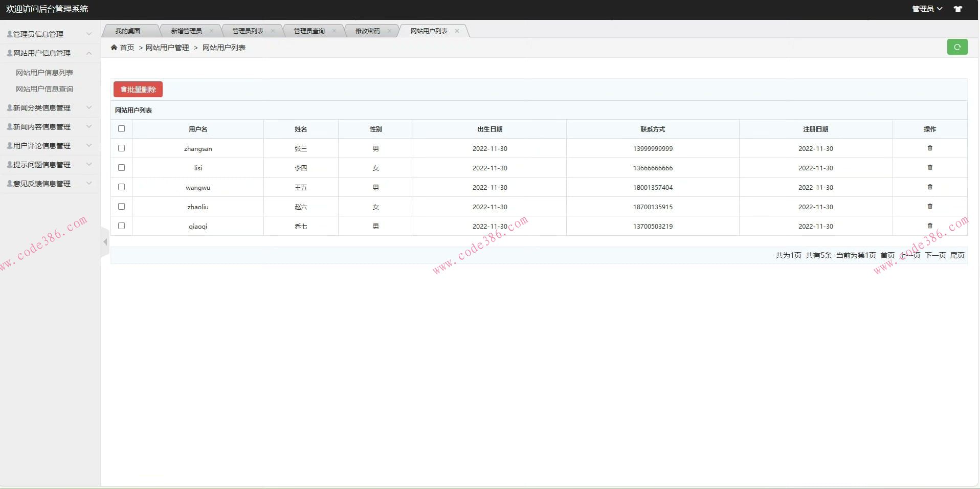Delete qiaoqi with the trash icon

click(930, 226)
